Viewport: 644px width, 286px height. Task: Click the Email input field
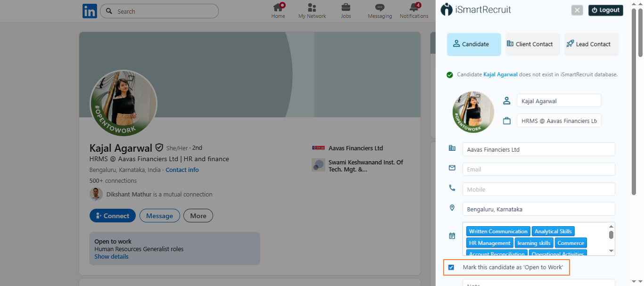(x=538, y=170)
